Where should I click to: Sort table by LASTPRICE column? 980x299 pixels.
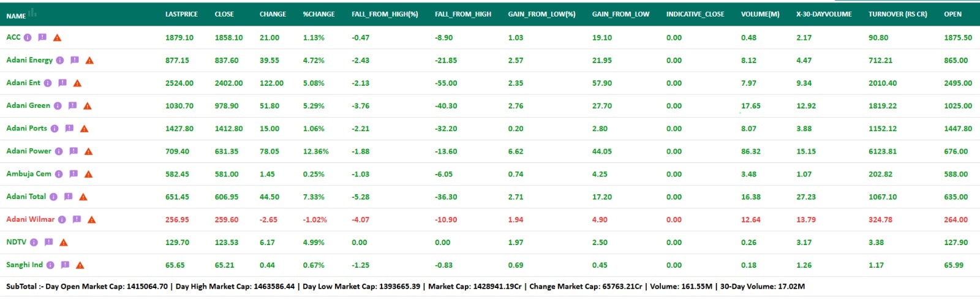(x=181, y=14)
